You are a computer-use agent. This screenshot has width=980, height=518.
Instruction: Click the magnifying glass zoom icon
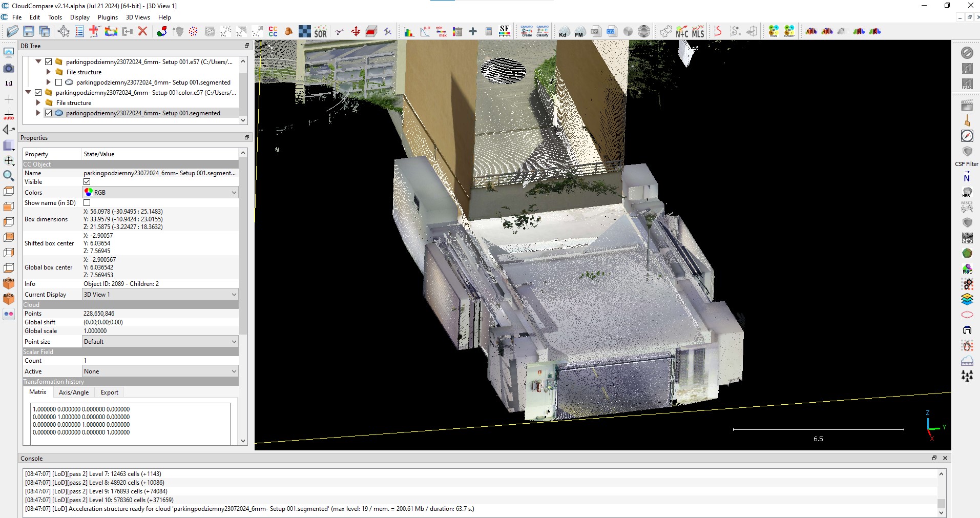coord(9,176)
